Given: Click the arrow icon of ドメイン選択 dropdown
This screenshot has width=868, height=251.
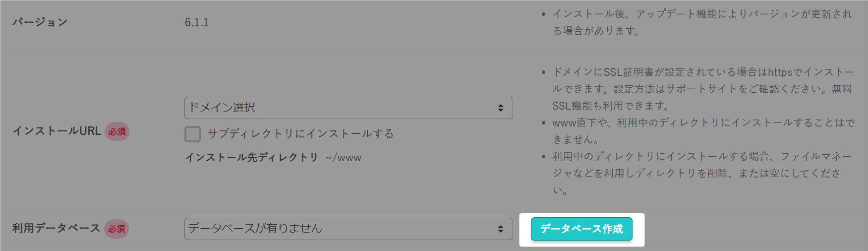Looking at the screenshot, I should [x=501, y=108].
